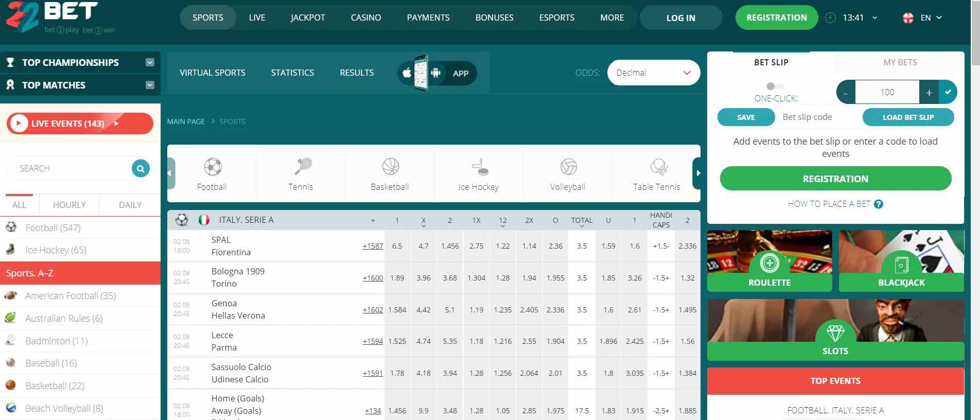Click the Table Tennis icon

point(658,167)
